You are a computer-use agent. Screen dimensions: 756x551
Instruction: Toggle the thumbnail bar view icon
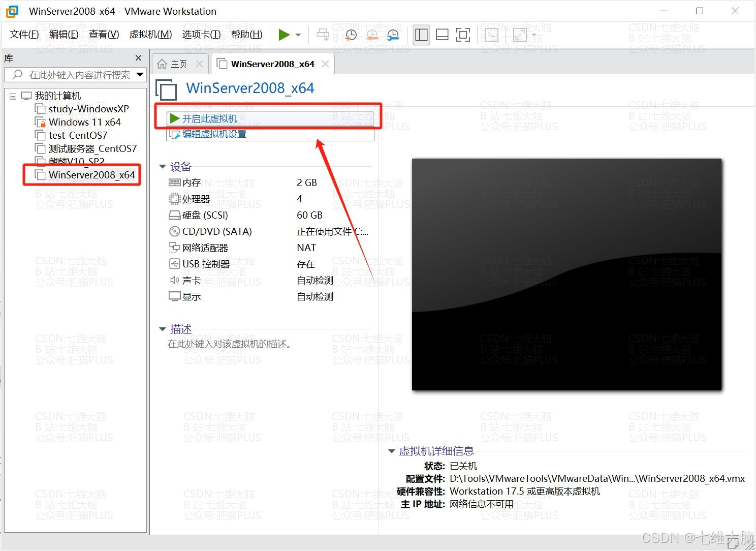click(x=442, y=35)
